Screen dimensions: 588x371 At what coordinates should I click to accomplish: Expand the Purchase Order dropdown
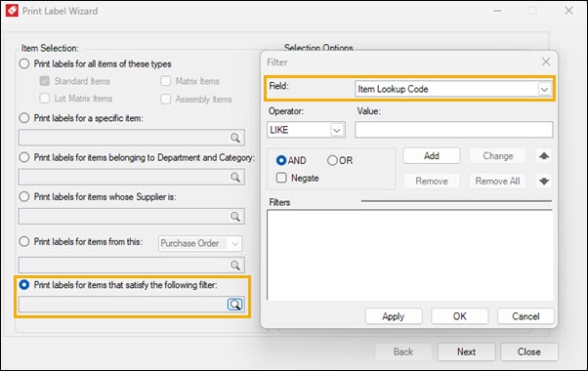tap(235, 243)
